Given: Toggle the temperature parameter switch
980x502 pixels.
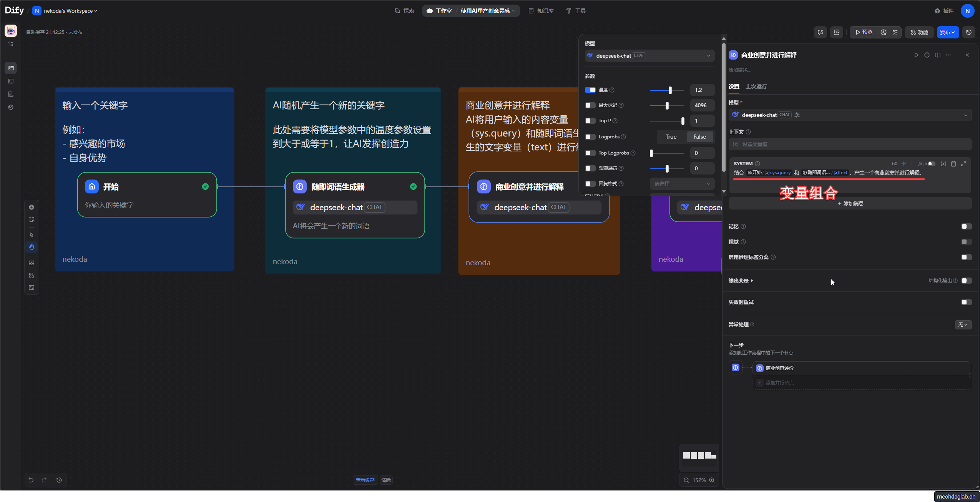Looking at the screenshot, I should click(x=590, y=90).
